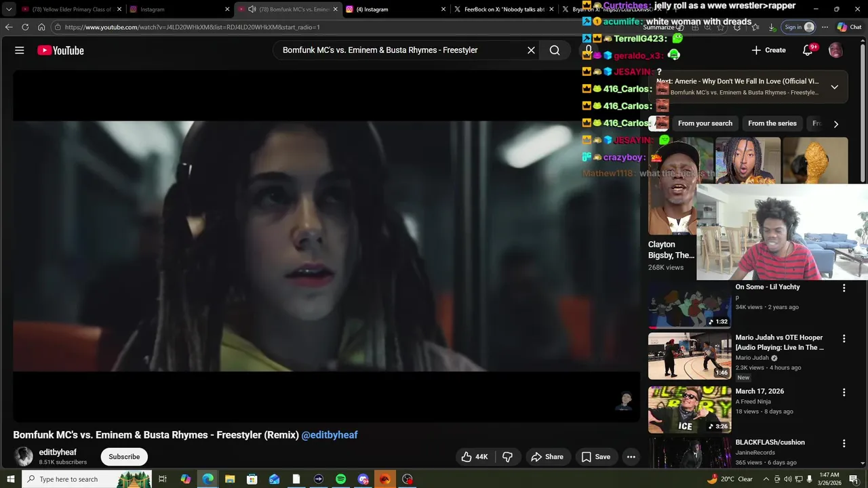Image resolution: width=868 pixels, height=488 pixels.
Task: Open the Outlook icon in taskbar
Action: [x=274, y=479]
